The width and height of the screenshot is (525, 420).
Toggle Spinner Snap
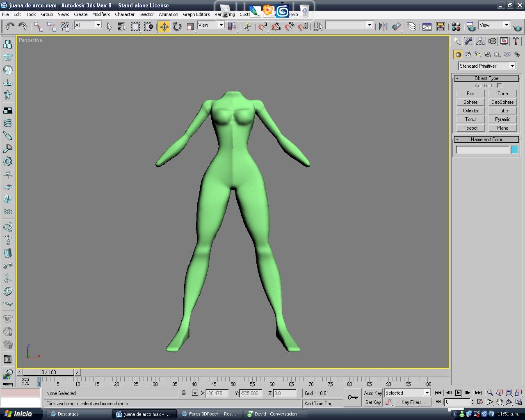pyautogui.click(x=303, y=27)
